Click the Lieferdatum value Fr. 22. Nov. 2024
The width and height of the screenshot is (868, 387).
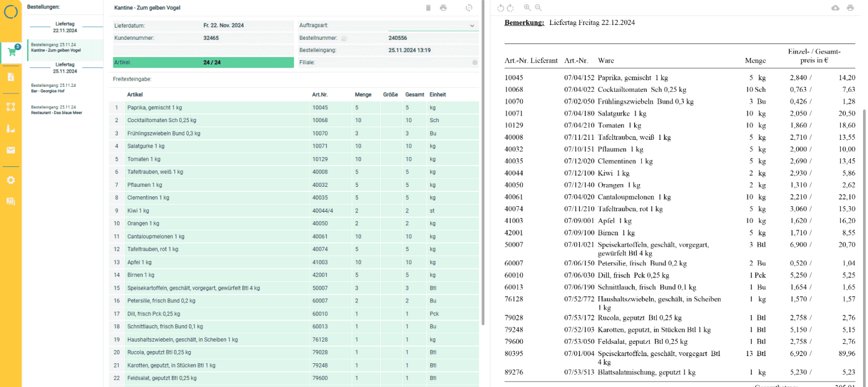[x=223, y=25]
